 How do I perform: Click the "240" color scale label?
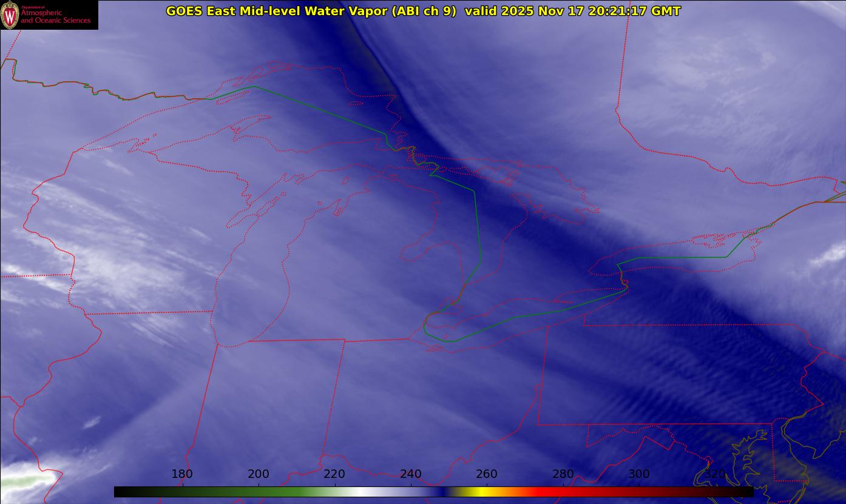point(411,474)
